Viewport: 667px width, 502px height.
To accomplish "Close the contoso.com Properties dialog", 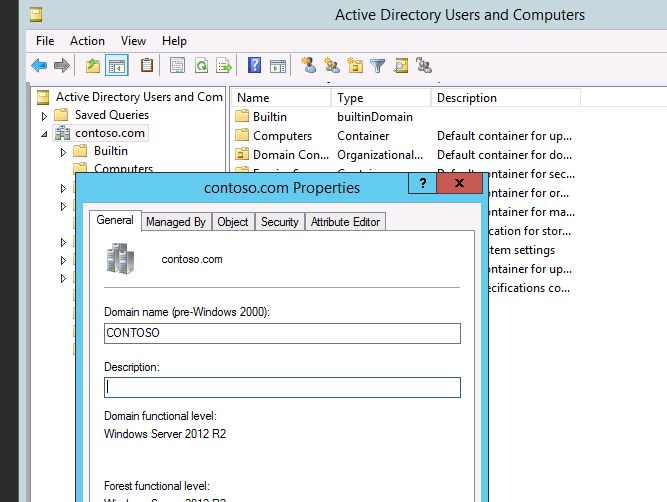I will click(x=459, y=183).
